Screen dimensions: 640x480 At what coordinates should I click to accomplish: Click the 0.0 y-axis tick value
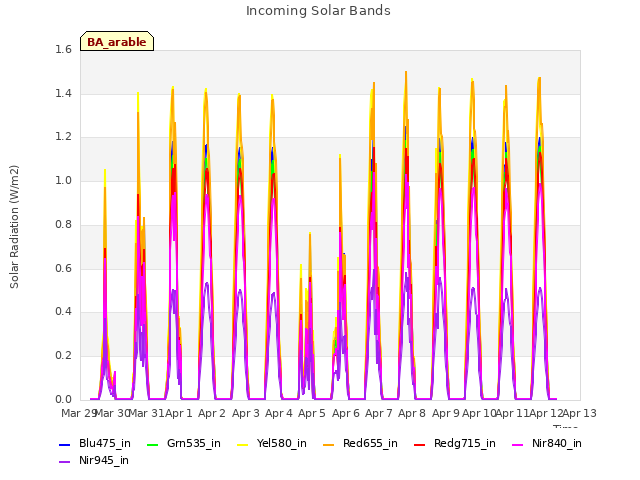[63, 400]
